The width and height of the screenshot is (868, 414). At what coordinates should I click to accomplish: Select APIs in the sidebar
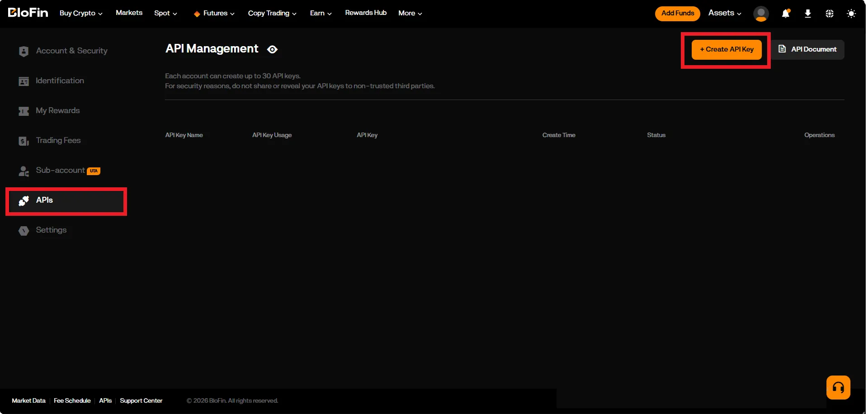[x=66, y=201]
